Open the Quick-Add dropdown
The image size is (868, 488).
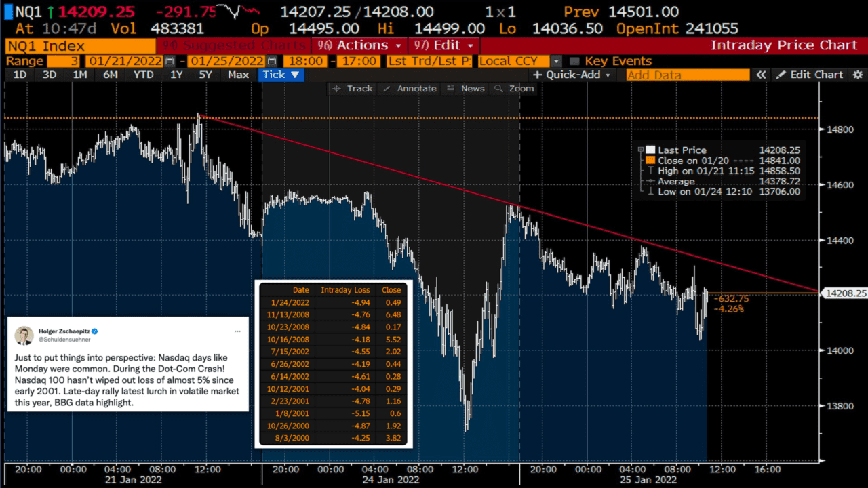(x=573, y=75)
